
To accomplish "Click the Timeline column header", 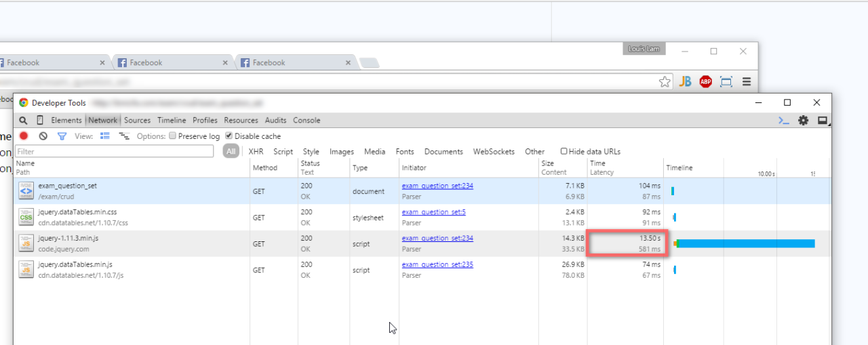I will (x=747, y=167).
